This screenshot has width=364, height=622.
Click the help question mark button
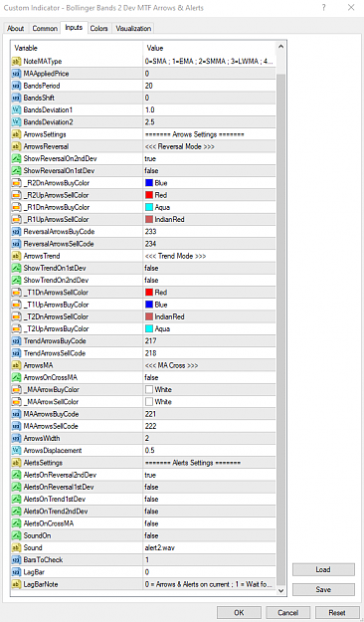(324, 8)
